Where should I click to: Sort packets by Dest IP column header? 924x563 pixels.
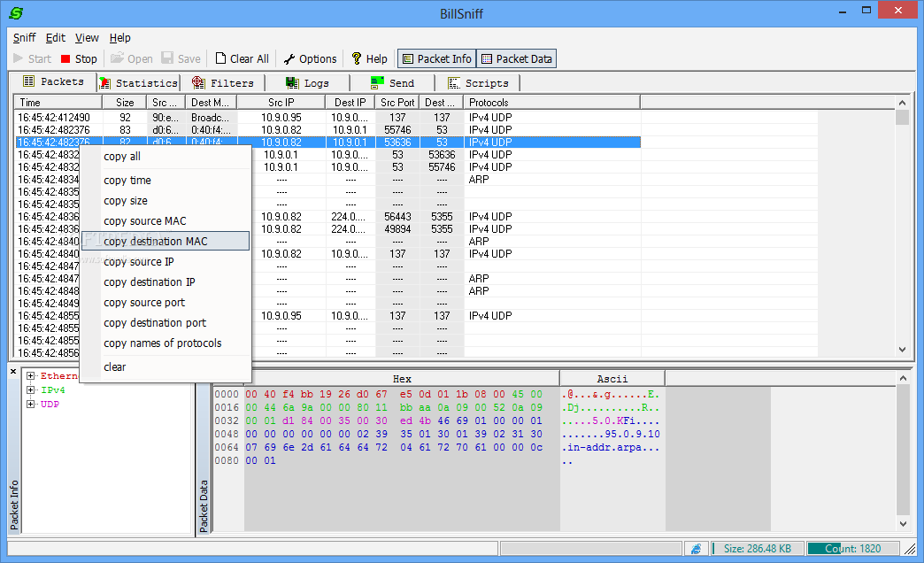[x=350, y=102]
